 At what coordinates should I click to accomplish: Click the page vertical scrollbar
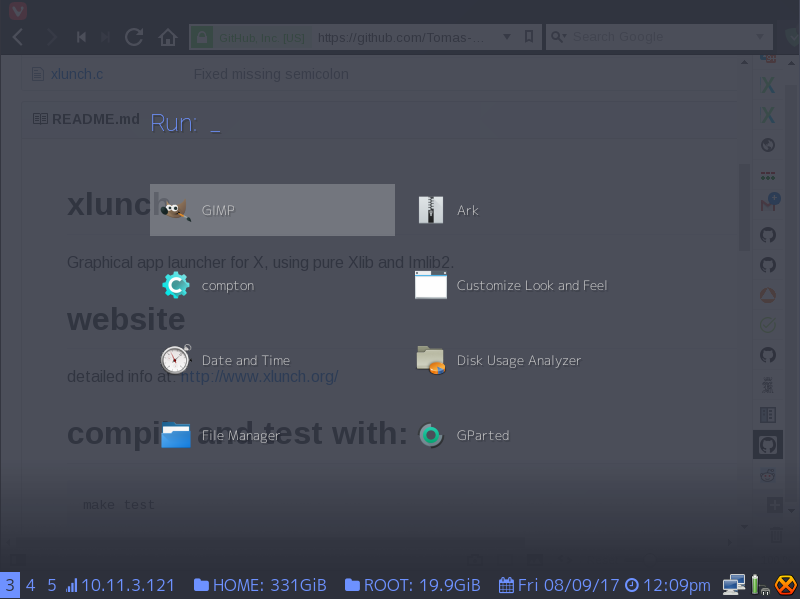(x=745, y=207)
